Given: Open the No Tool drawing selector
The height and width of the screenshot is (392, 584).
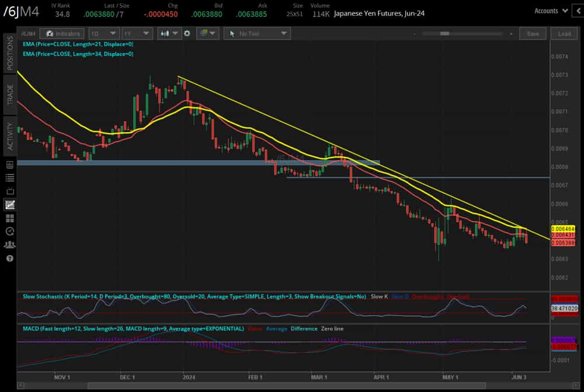Looking at the screenshot, I should [x=257, y=34].
